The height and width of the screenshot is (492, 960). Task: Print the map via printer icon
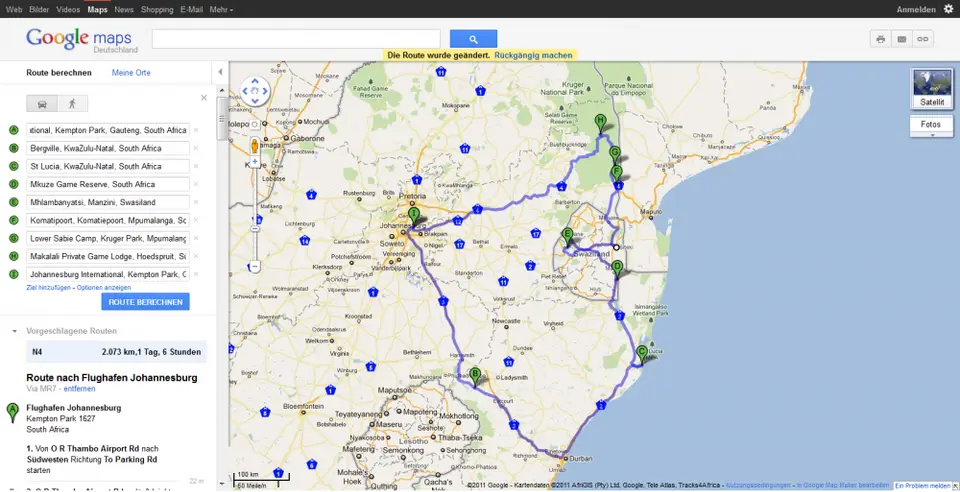tap(880, 39)
